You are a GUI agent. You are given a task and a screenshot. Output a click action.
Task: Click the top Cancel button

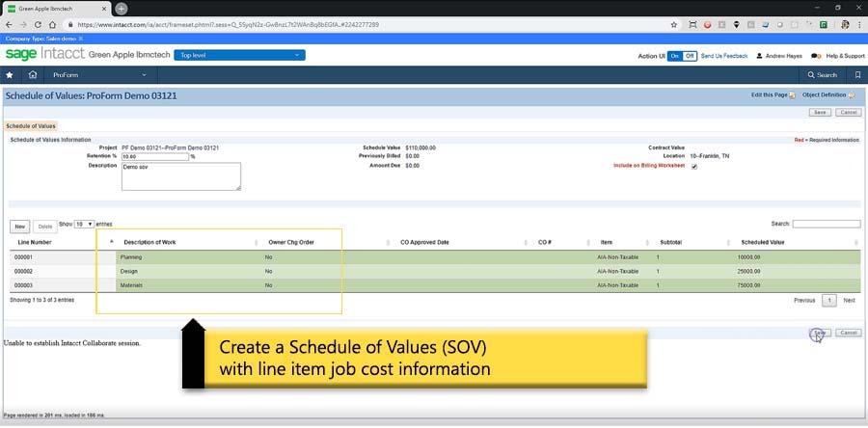point(848,112)
